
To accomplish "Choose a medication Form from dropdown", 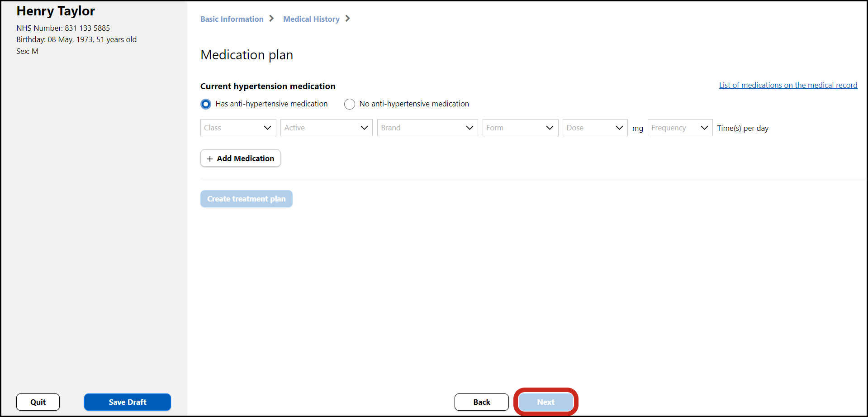I will point(520,128).
